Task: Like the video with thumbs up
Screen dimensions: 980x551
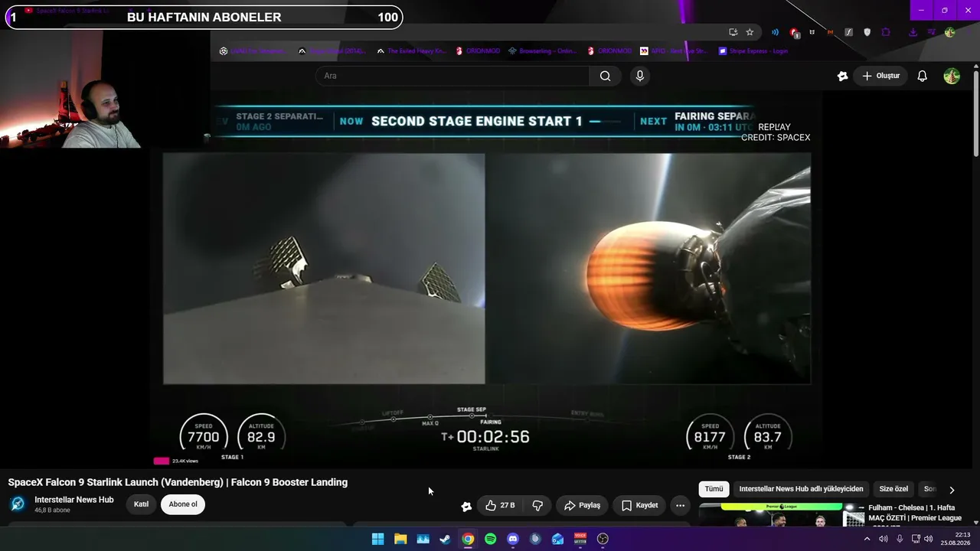Action: (500, 505)
